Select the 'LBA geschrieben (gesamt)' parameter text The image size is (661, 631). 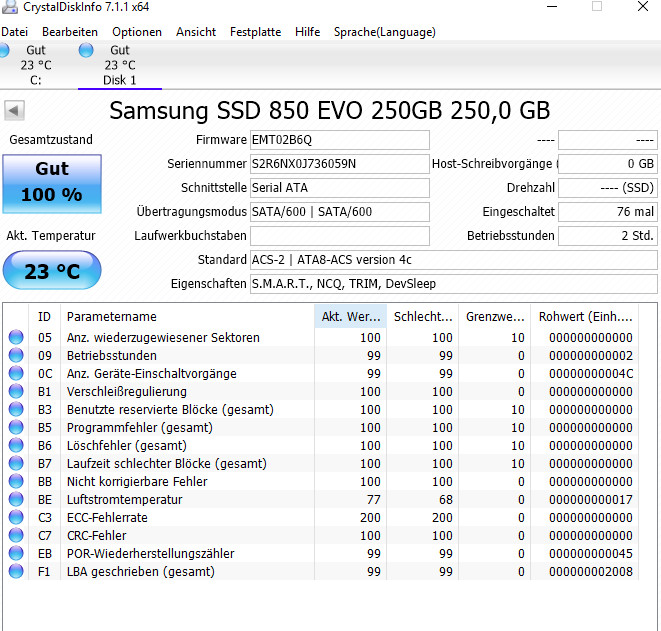(141, 572)
